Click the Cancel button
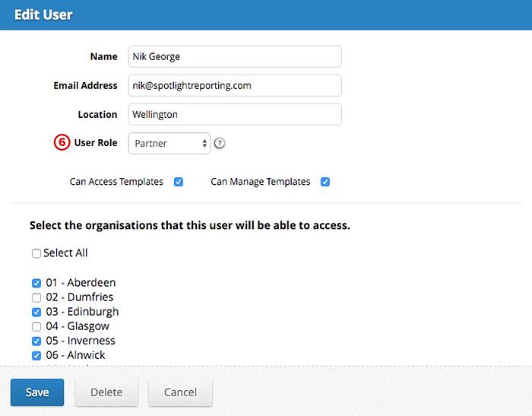This screenshot has height=416, width=532. pos(181,392)
